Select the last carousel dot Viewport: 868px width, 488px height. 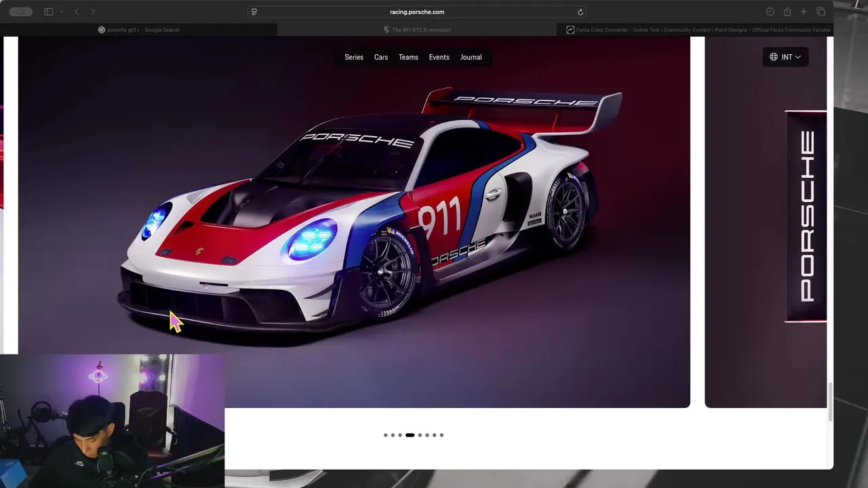click(x=441, y=435)
